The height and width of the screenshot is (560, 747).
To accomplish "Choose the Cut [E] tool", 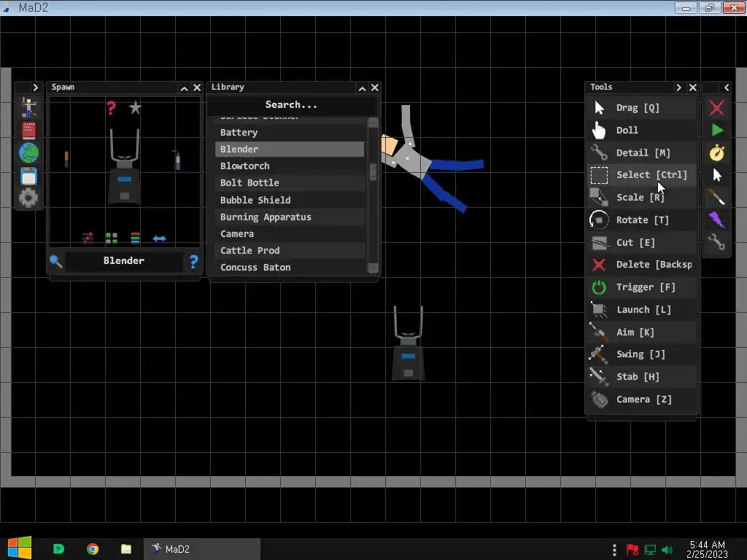I will [x=642, y=242].
